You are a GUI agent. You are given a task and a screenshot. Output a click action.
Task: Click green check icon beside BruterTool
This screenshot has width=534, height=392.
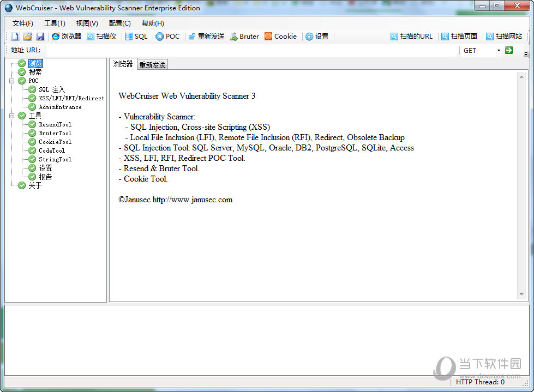point(32,133)
